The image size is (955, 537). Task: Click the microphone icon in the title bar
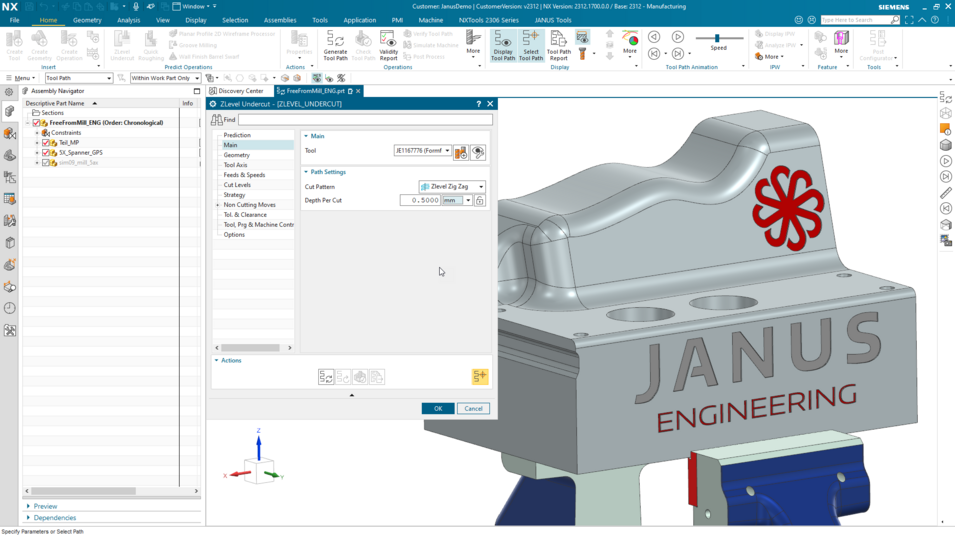tap(136, 6)
